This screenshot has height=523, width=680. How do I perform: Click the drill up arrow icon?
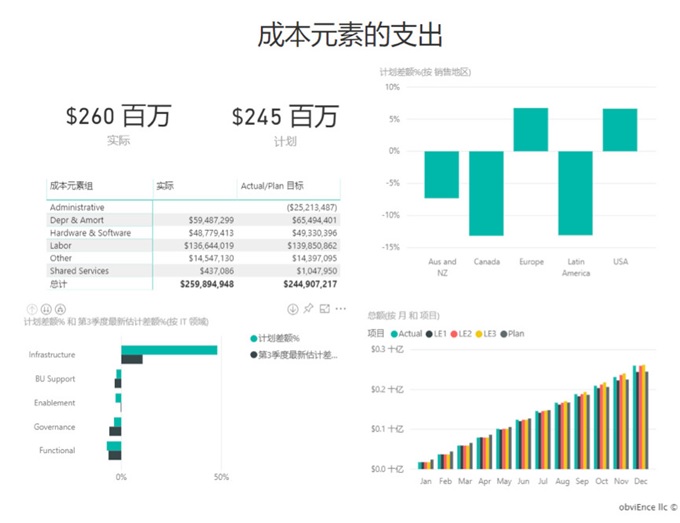click(x=30, y=309)
